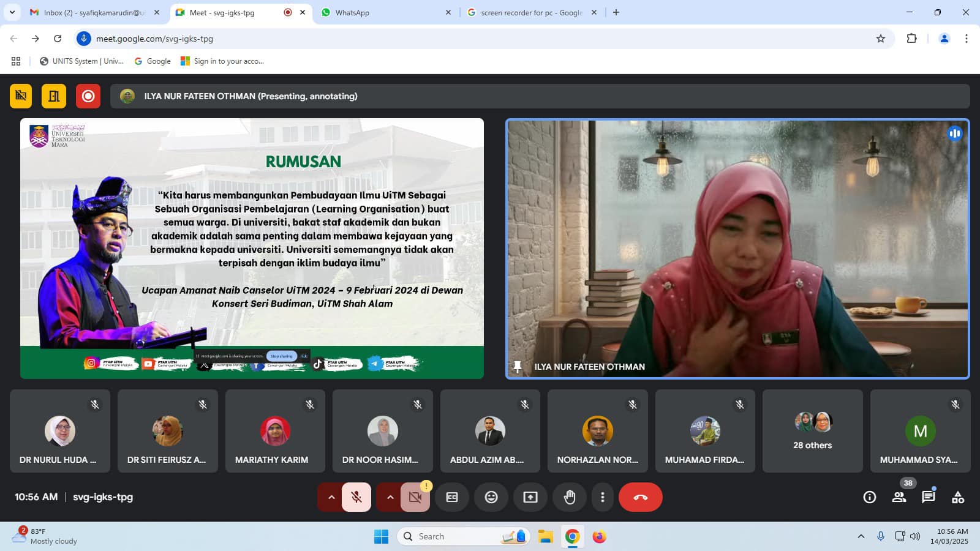Open the Windows Start menu

tap(381, 537)
